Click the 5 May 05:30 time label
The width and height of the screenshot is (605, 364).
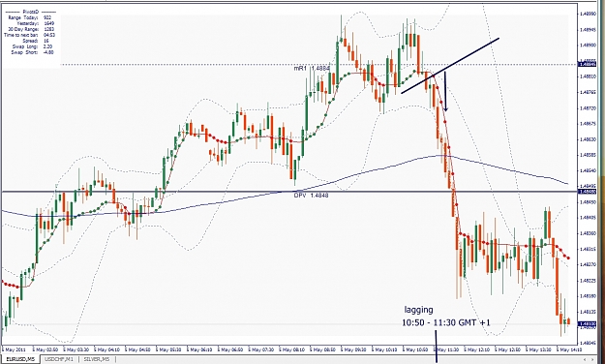pos(168,349)
